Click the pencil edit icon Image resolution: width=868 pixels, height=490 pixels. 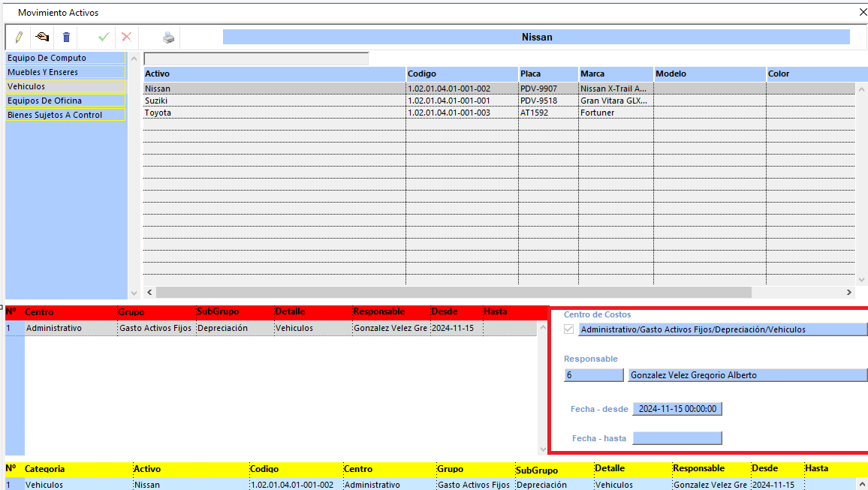(19, 37)
